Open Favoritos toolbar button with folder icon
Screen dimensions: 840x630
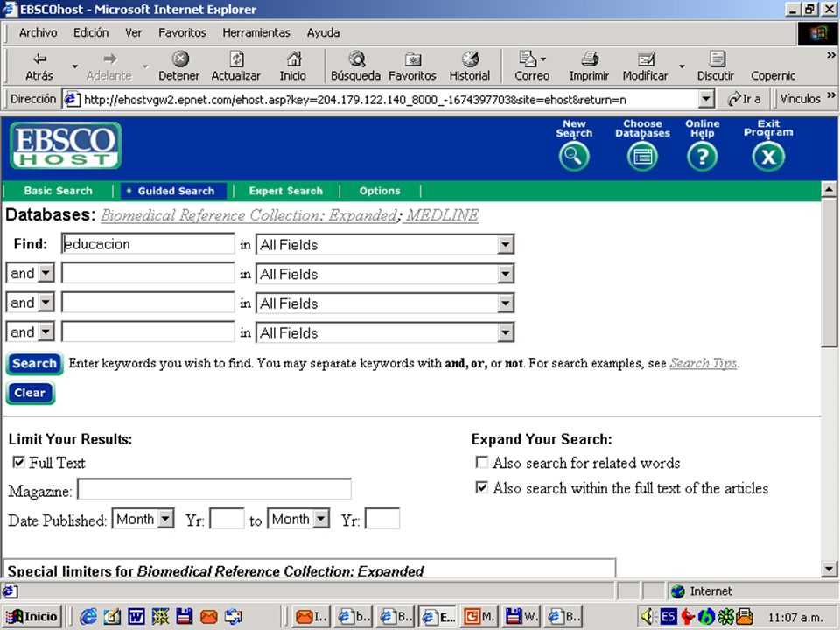coord(412,66)
